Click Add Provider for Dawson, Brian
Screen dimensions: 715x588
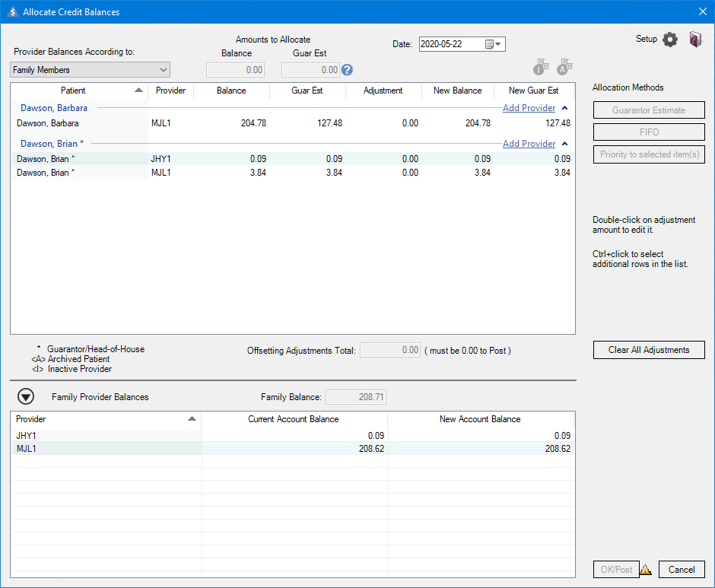pyautogui.click(x=529, y=144)
